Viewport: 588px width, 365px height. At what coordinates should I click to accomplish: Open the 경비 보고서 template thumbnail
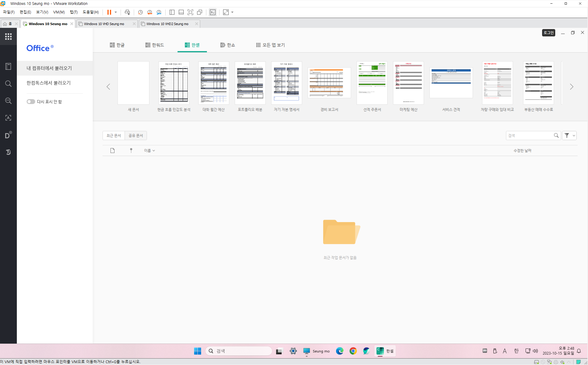click(x=329, y=83)
